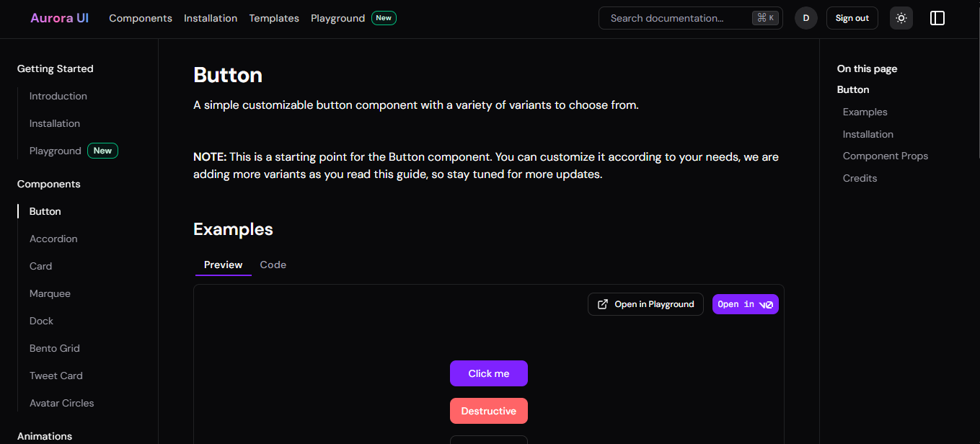Toggle the sidebar panel layout icon
This screenshot has height=444, width=980.
coord(937,18)
